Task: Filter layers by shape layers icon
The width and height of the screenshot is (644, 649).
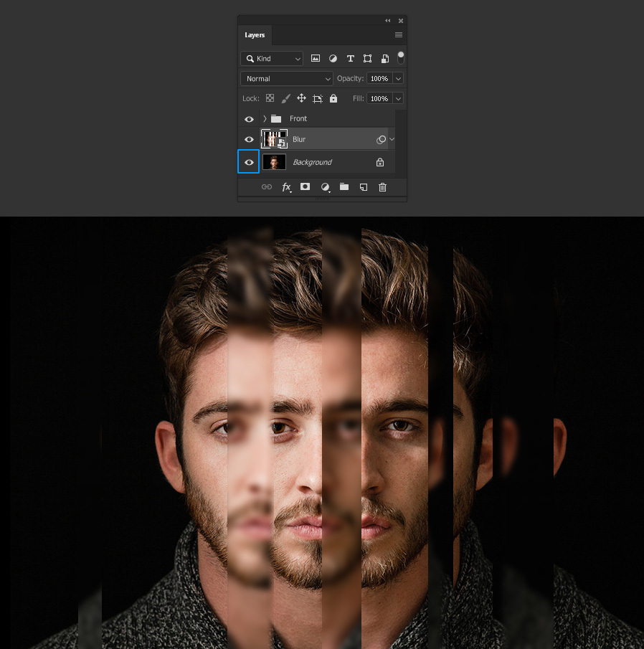Action: coord(367,58)
